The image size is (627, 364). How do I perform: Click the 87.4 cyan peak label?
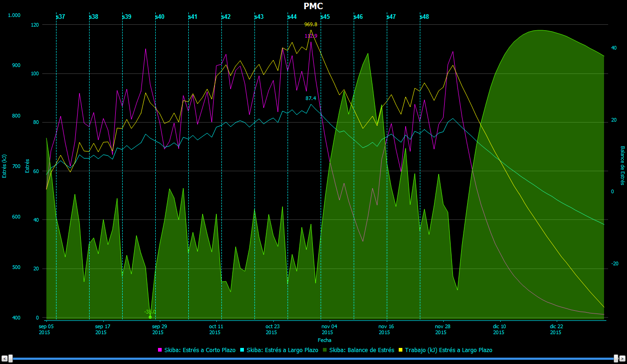point(311,98)
